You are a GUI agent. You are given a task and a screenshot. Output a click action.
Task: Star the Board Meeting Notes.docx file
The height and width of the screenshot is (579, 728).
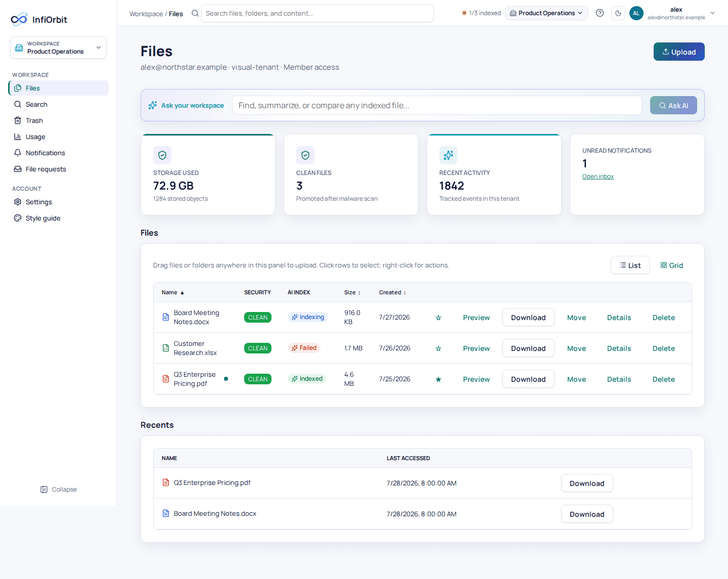[x=438, y=318]
